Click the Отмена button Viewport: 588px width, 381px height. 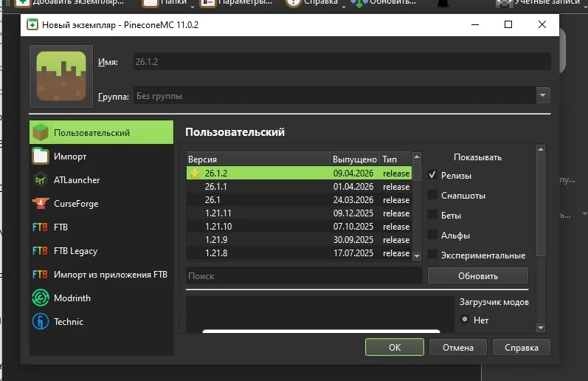coord(458,347)
